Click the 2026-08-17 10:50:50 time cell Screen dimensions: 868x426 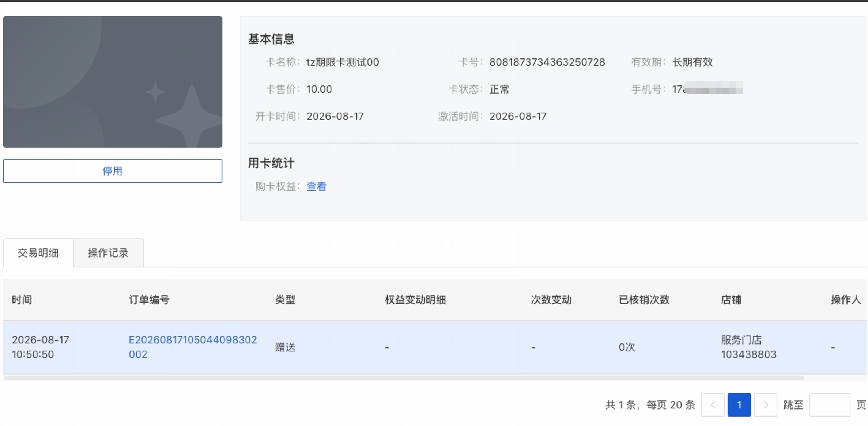click(41, 347)
